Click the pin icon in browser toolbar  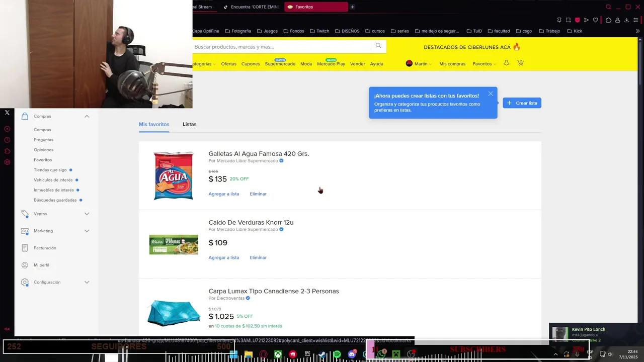(559, 20)
